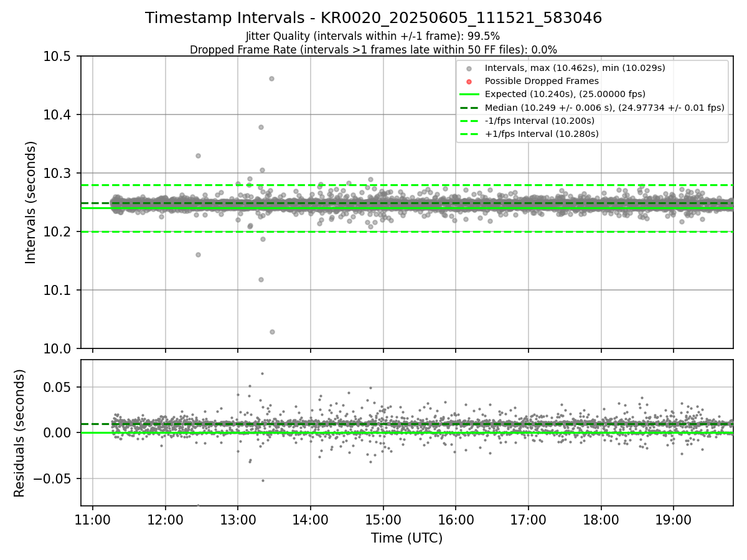Click the 18:00 time tick label
Viewport: 747px width, 560px height.
pos(601,519)
